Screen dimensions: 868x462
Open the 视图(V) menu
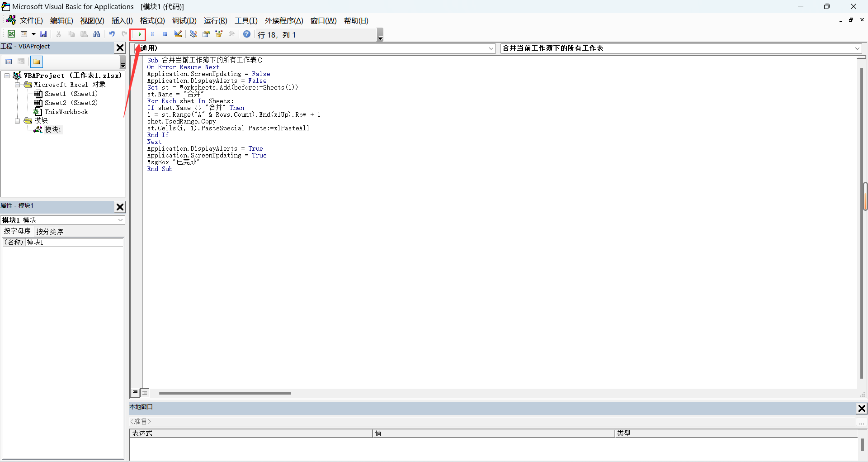[x=92, y=21]
